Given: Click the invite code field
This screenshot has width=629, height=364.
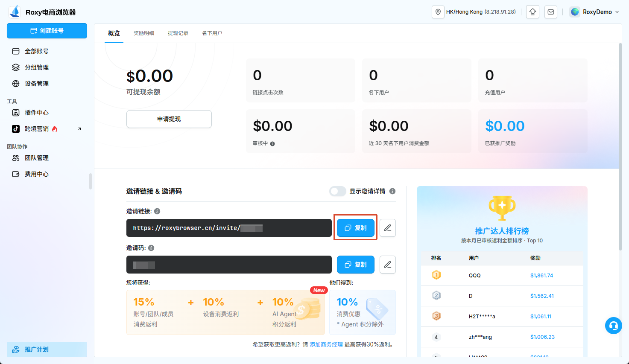Looking at the screenshot, I should 229,265.
